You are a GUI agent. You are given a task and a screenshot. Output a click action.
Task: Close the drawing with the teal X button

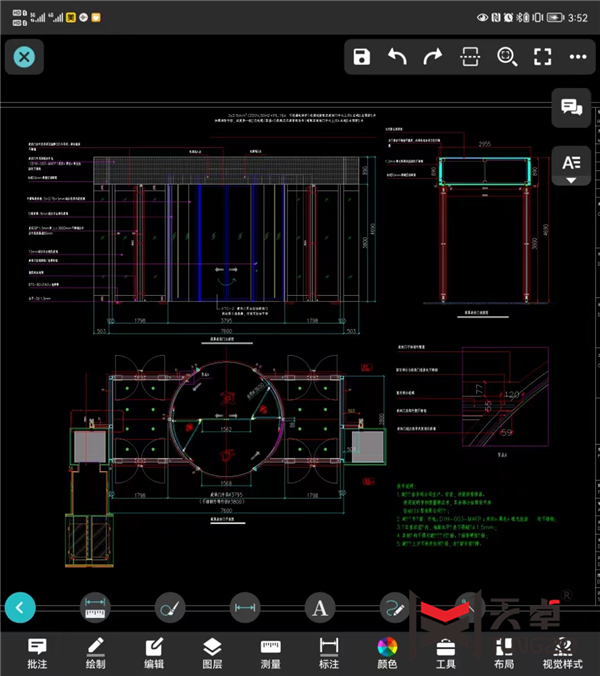[24, 57]
